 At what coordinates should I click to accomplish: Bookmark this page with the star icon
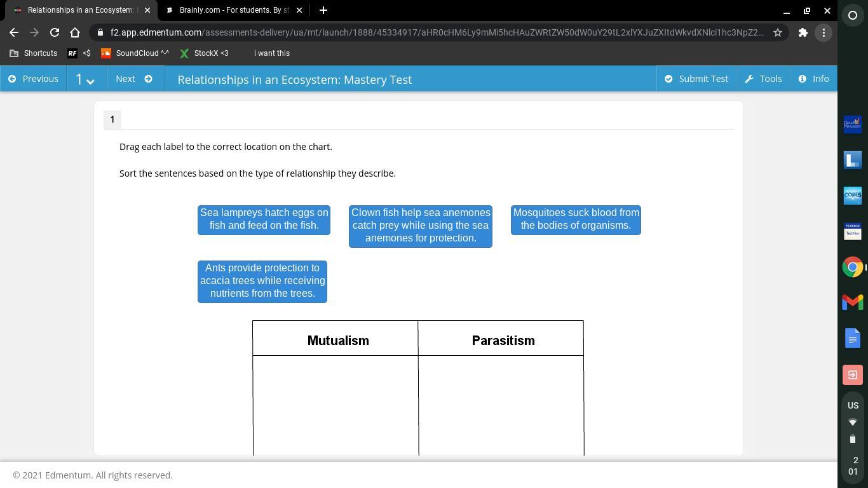(777, 32)
